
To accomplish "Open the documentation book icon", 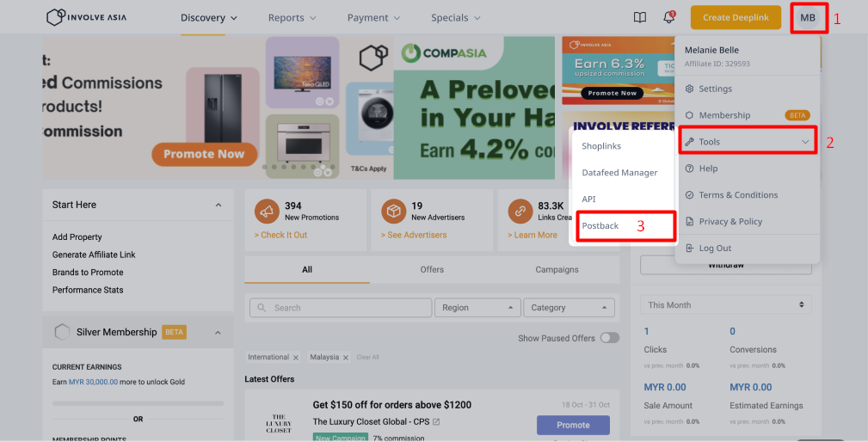I will pos(639,18).
